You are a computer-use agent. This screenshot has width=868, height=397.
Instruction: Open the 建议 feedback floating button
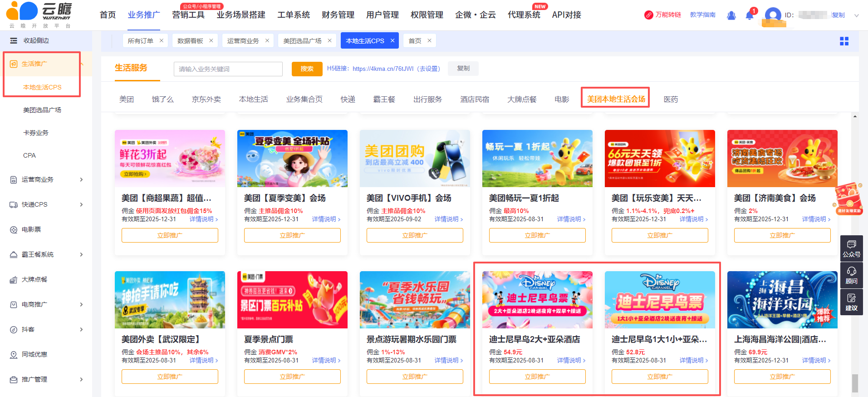(852, 302)
